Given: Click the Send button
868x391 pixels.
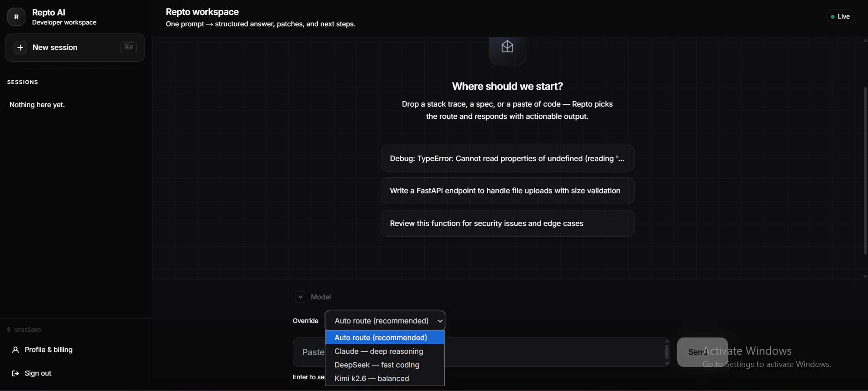Looking at the screenshot, I should tap(702, 352).
